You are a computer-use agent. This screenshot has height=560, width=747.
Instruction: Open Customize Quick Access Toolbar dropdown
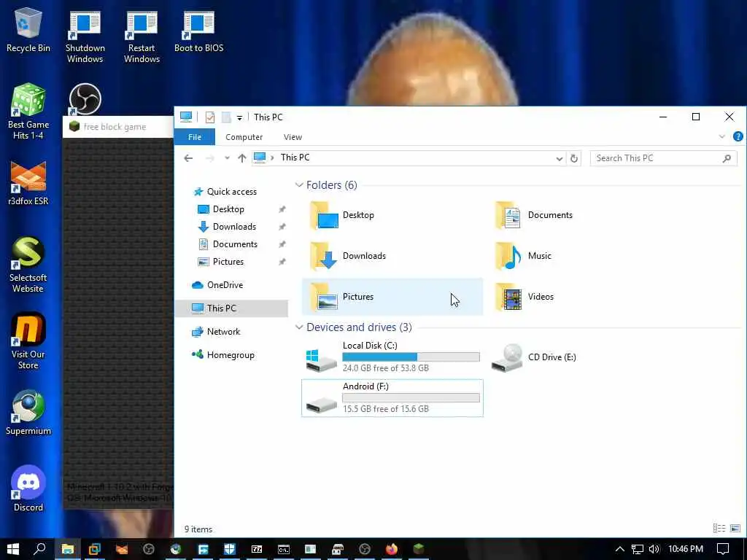click(239, 117)
